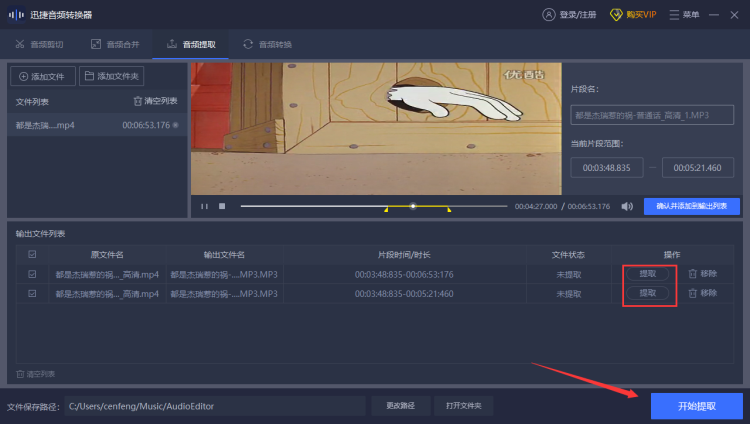Viewport: 750px width, 424px height.
Task: Remove the 00:06:53:176 segment row
Action: coord(703,274)
